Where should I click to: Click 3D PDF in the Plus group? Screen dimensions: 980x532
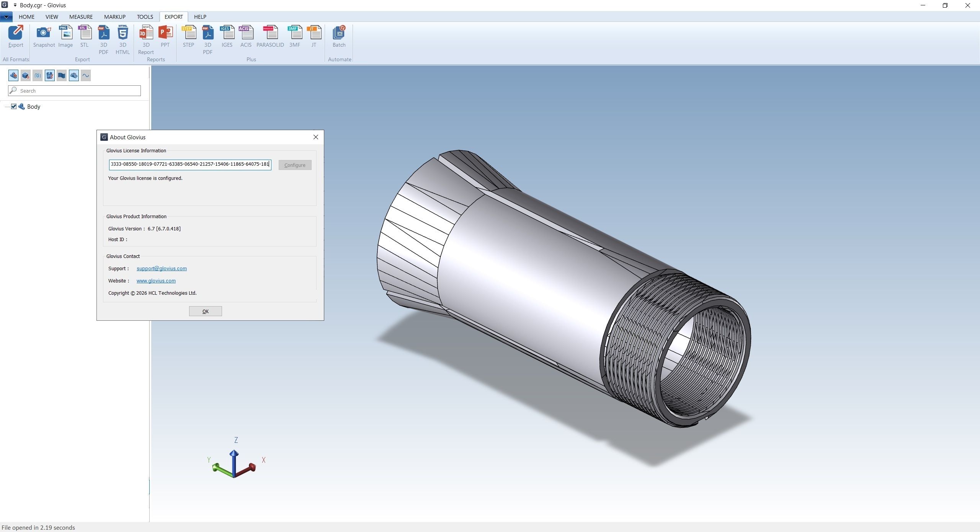coord(207,40)
